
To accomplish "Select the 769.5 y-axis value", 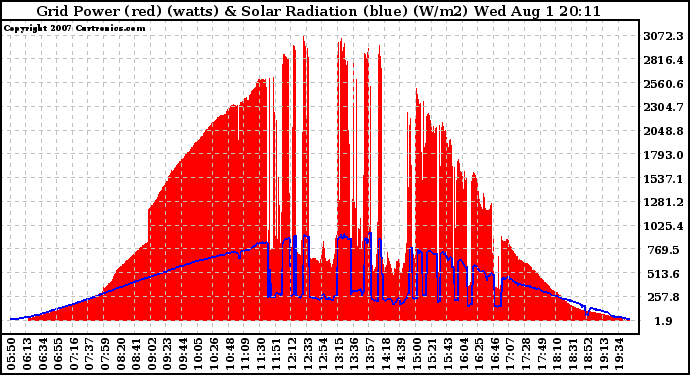I will point(665,250).
